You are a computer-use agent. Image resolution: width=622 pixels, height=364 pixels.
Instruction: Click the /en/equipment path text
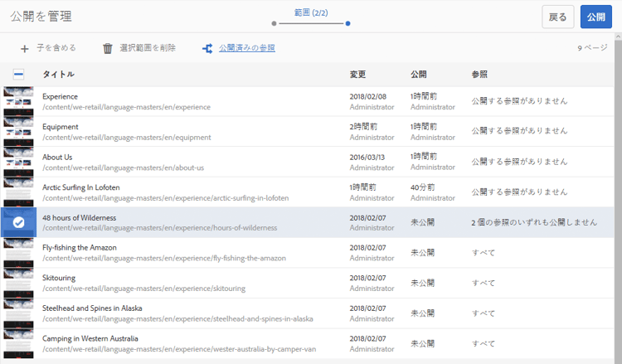pyautogui.click(x=127, y=138)
